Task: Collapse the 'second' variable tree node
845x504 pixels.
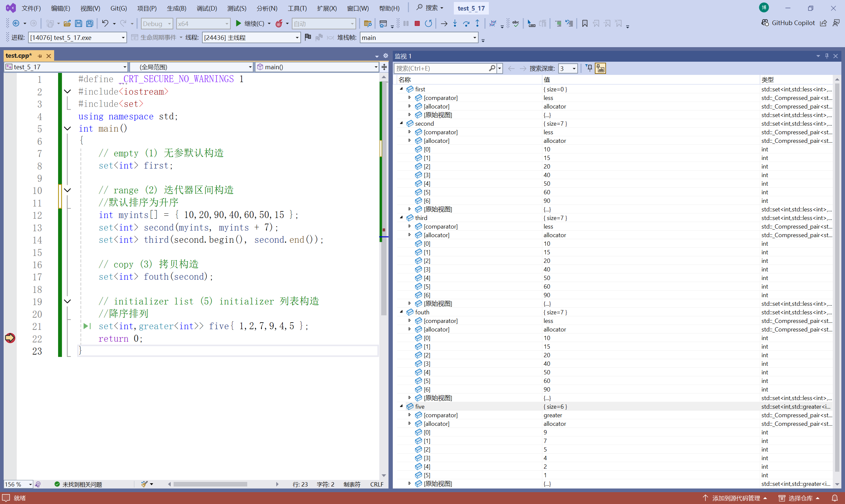Action: [x=402, y=123]
